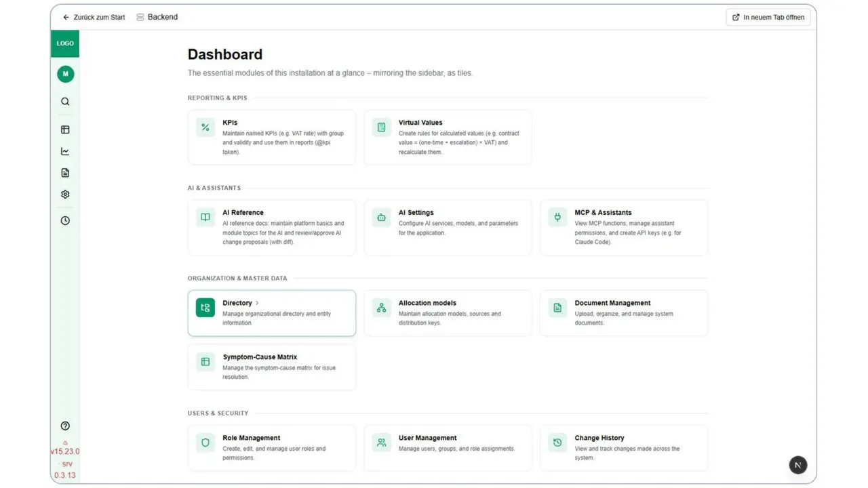
Task: Click the Document Management file icon
Action: [x=557, y=308]
